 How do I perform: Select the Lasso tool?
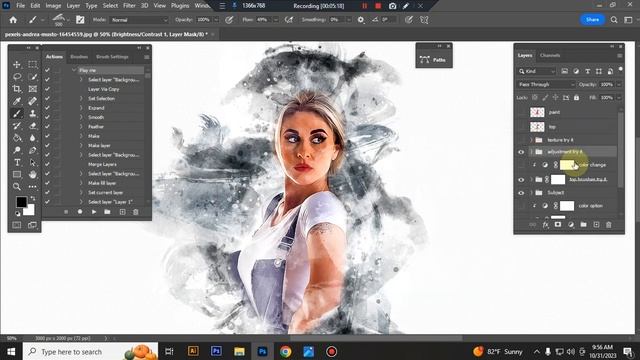pyautogui.click(x=17, y=77)
